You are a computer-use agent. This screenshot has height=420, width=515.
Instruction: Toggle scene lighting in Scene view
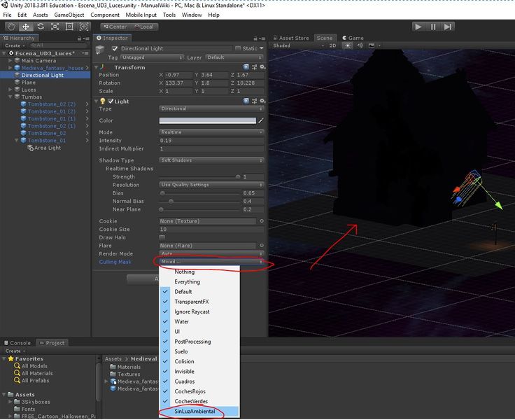348,45
